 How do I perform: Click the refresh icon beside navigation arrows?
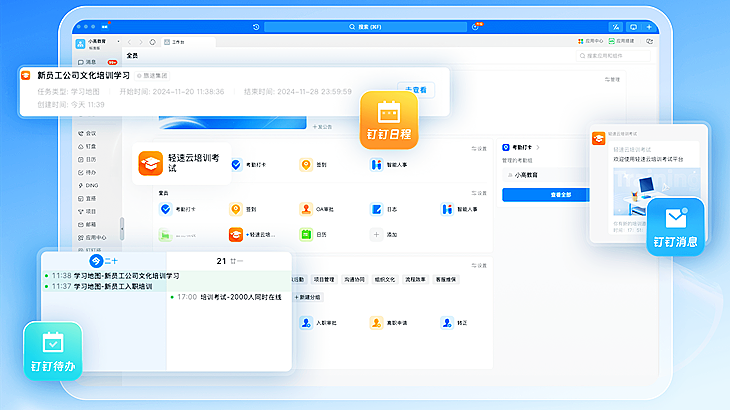click(152, 42)
